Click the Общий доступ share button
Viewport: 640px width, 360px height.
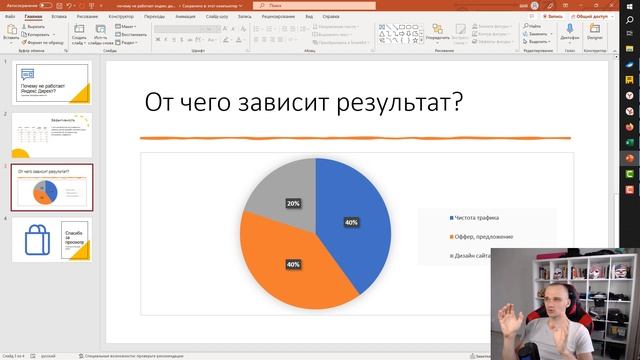point(589,16)
